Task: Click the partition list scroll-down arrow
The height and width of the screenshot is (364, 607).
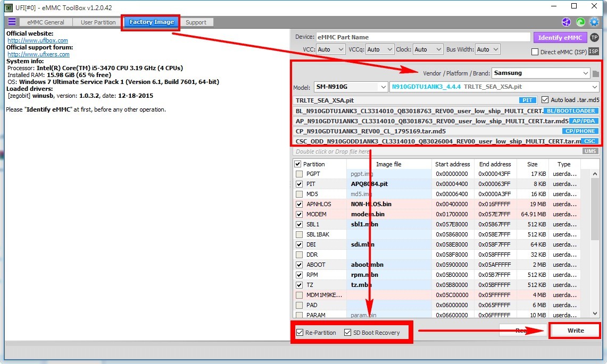Action: (x=595, y=314)
